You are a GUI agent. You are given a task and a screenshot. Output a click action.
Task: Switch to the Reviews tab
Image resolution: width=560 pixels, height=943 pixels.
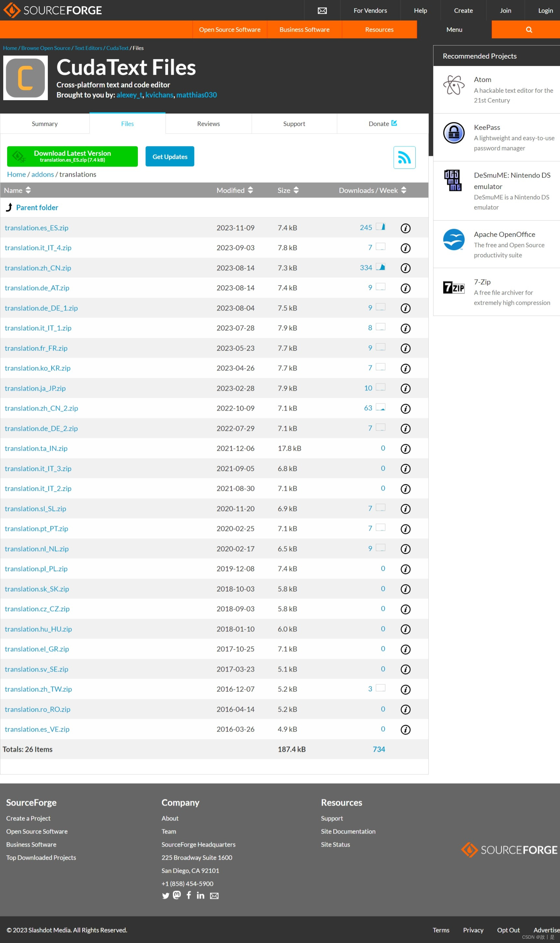208,124
